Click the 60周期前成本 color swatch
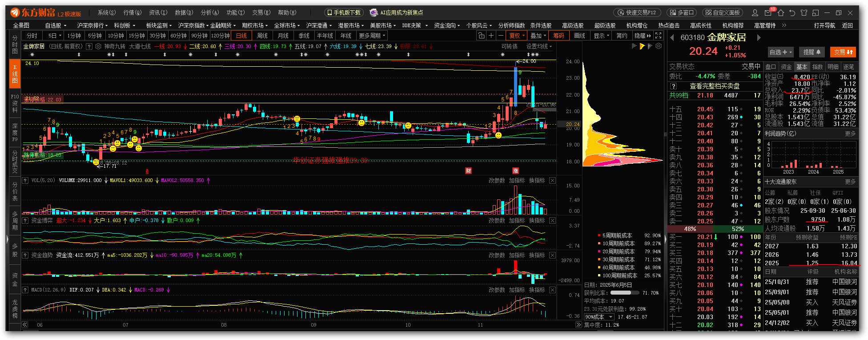This screenshot has height=340, width=868. pyautogui.click(x=599, y=268)
